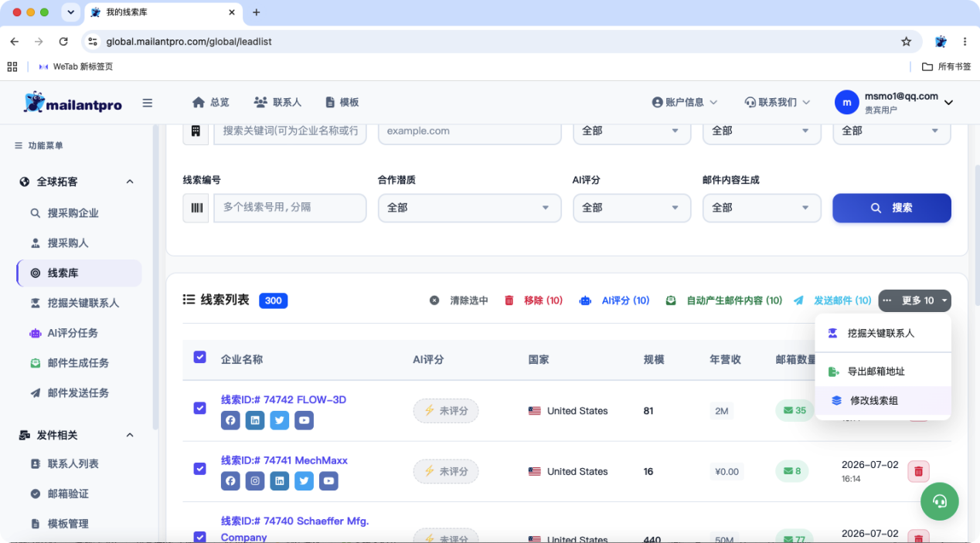This screenshot has width=980, height=543.
Task: Open Facebook icon for FLOW-3D lead
Action: (230, 420)
